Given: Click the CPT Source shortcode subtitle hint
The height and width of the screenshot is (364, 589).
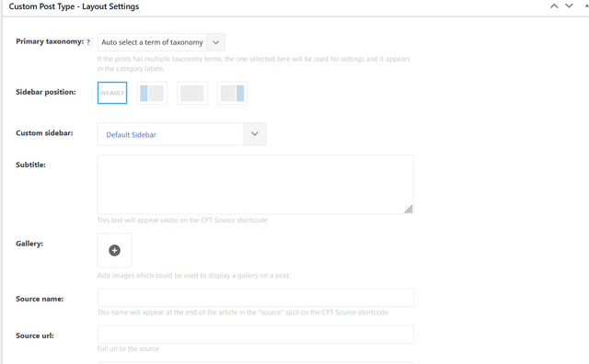Looking at the screenshot, I should [182, 220].
